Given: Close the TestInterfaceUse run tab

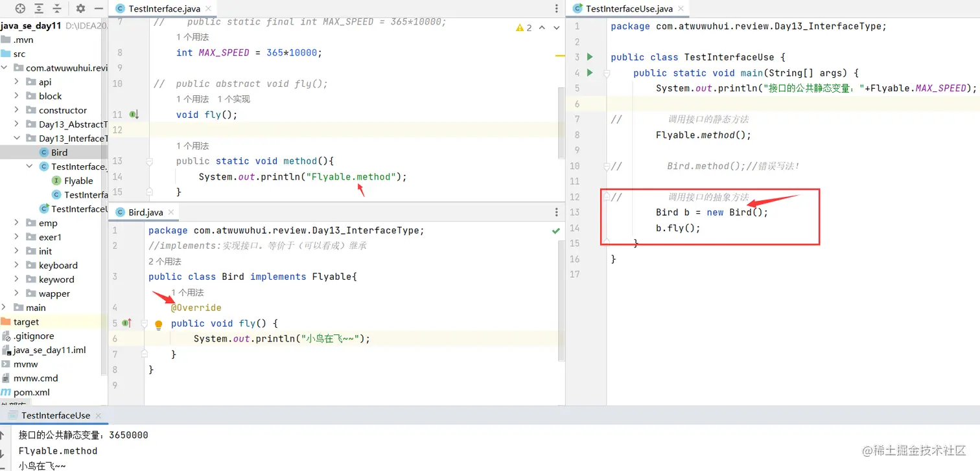Looking at the screenshot, I should click(x=99, y=416).
